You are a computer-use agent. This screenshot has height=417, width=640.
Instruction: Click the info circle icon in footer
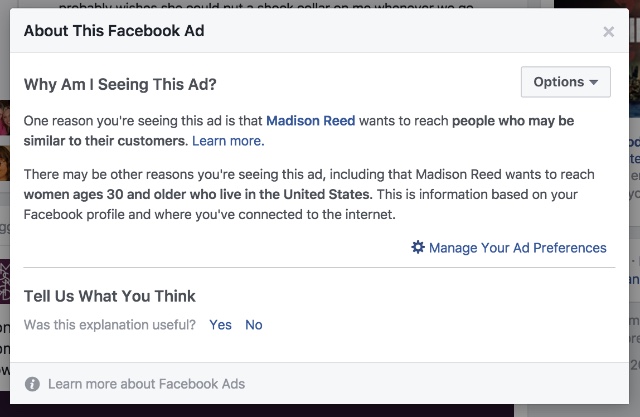coord(32,384)
